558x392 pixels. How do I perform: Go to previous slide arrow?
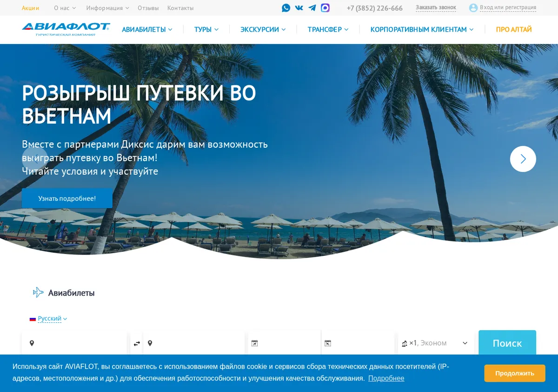(35, 159)
